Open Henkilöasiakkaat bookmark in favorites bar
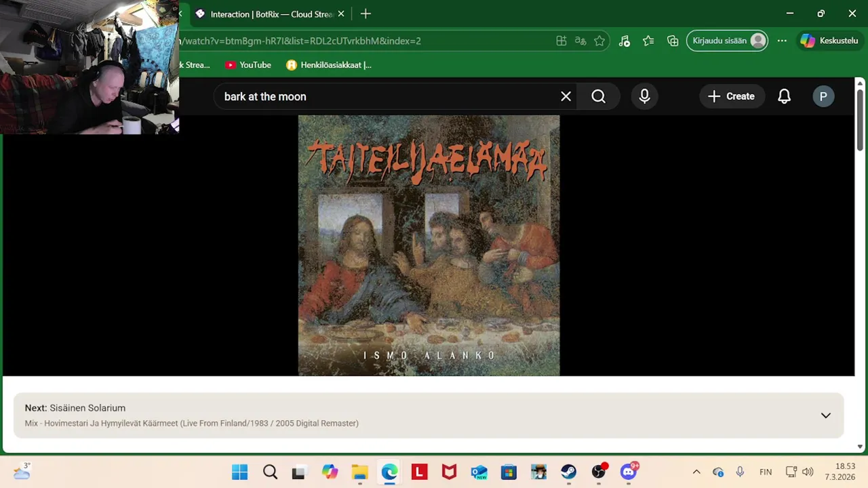868x488 pixels. (329, 65)
